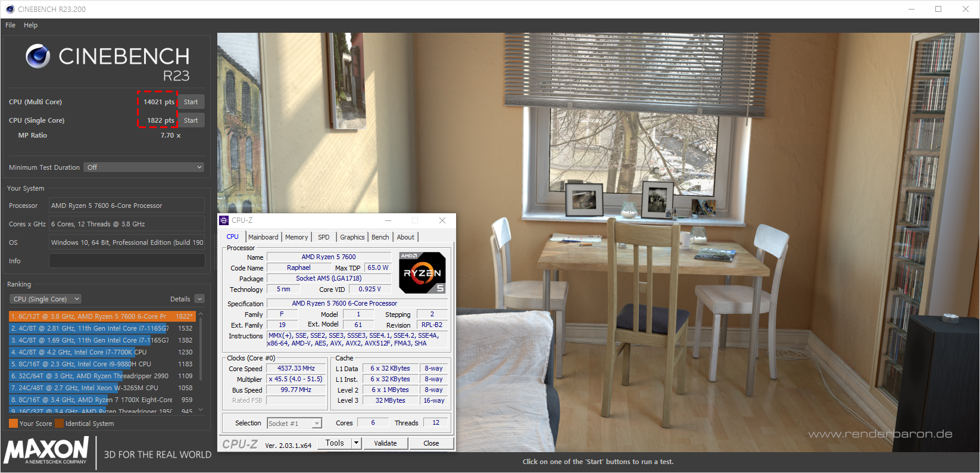Viewport: 980px width, 473px height.
Task: Open the Tools dropdown arrow in CPU-Z
Action: (357, 443)
